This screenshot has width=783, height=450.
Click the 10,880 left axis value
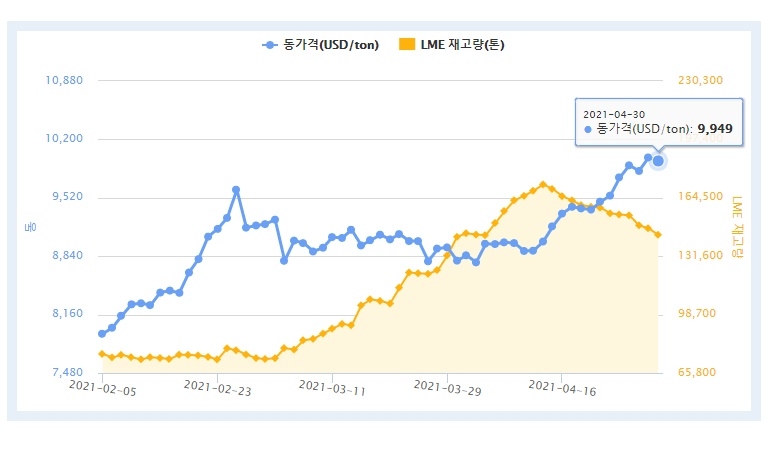pyautogui.click(x=66, y=80)
